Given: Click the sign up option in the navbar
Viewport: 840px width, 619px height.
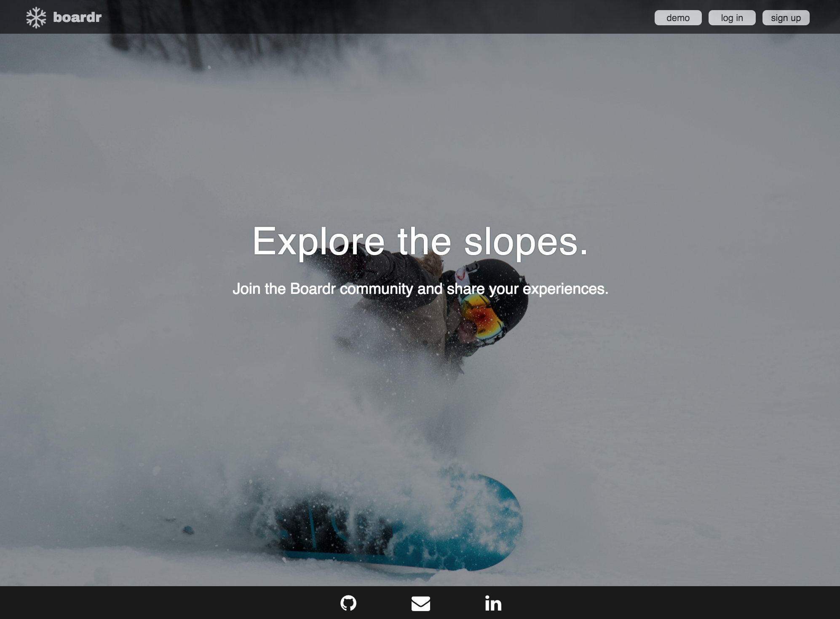Looking at the screenshot, I should pos(785,18).
